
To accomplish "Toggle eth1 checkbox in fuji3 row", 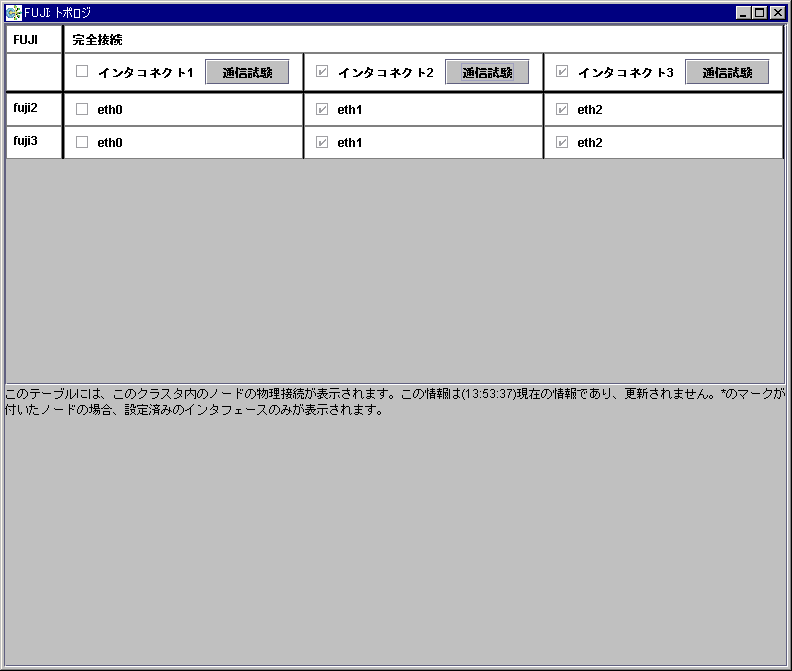I will [x=322, y=142].
